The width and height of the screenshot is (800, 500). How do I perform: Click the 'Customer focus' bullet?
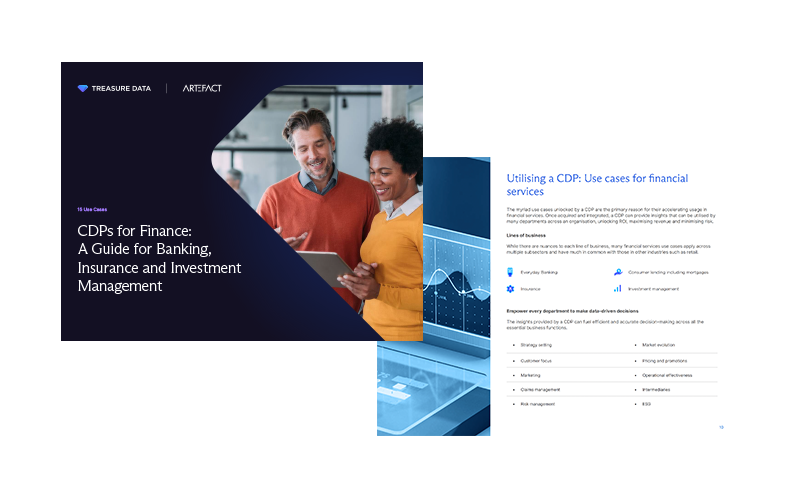coord(536,361)
